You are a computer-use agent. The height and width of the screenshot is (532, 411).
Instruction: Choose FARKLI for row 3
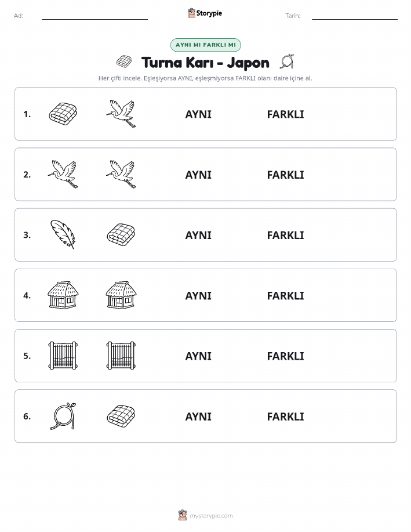(285, 235)
